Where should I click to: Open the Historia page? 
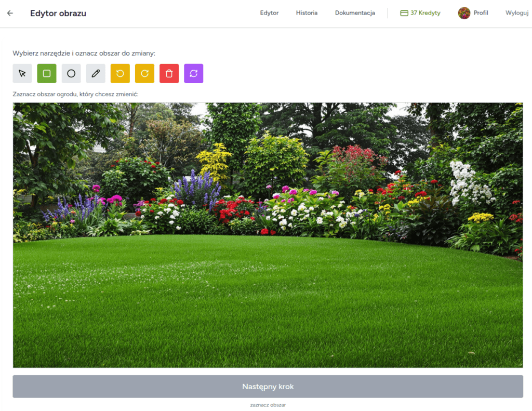(307, 13)
